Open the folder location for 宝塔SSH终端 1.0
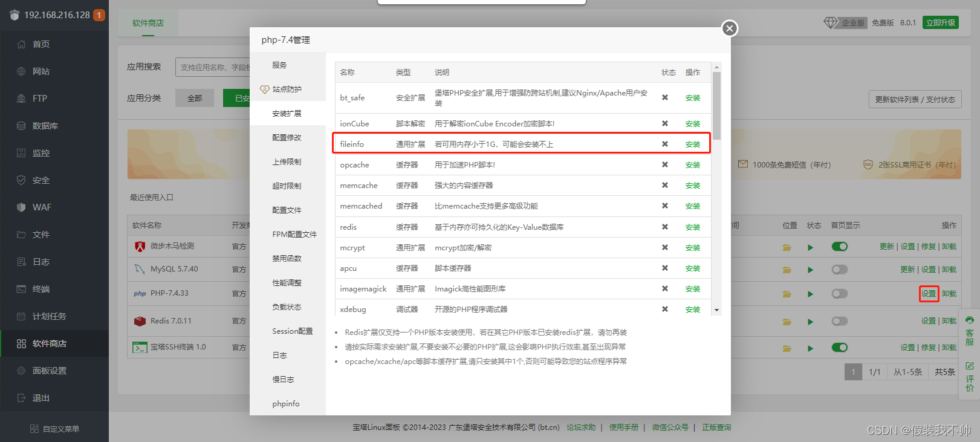This screenshot has height=442, width=980. tap(787, 348)
